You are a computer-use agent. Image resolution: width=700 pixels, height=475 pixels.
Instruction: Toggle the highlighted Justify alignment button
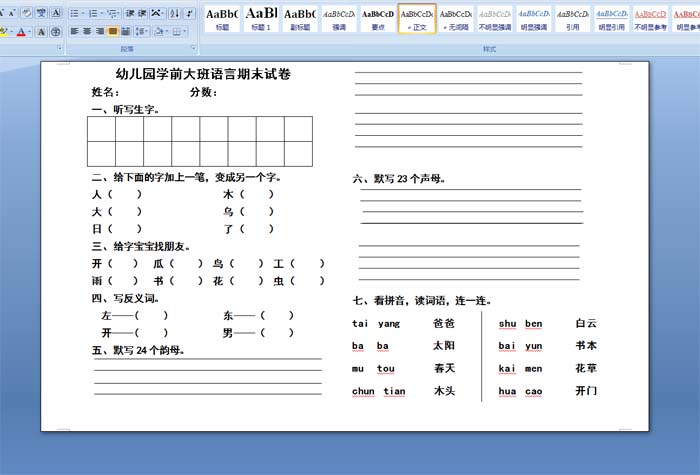(x=113, y=31)
